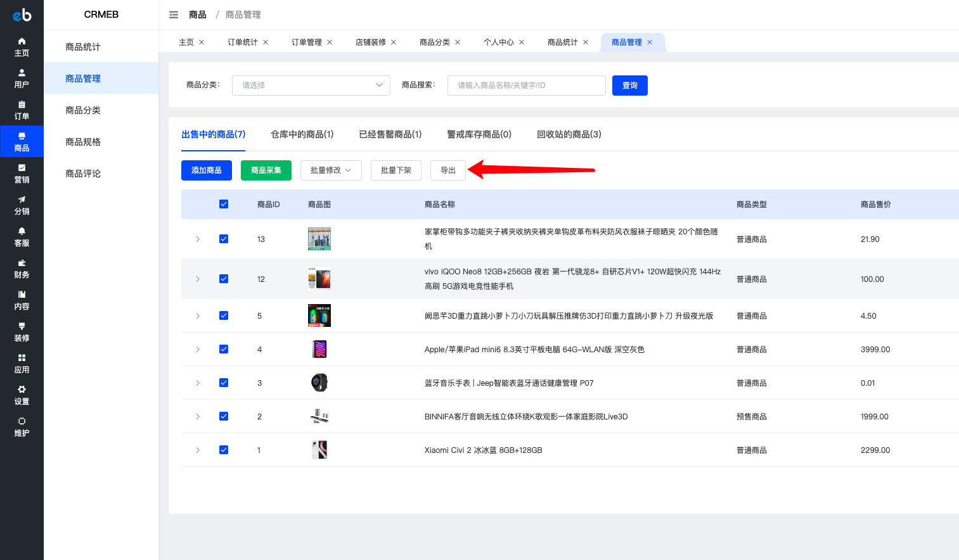Screen dimensions: 959x560
Task: Switch to 回收站的商品(3) tab
Action: click(569, 134)
